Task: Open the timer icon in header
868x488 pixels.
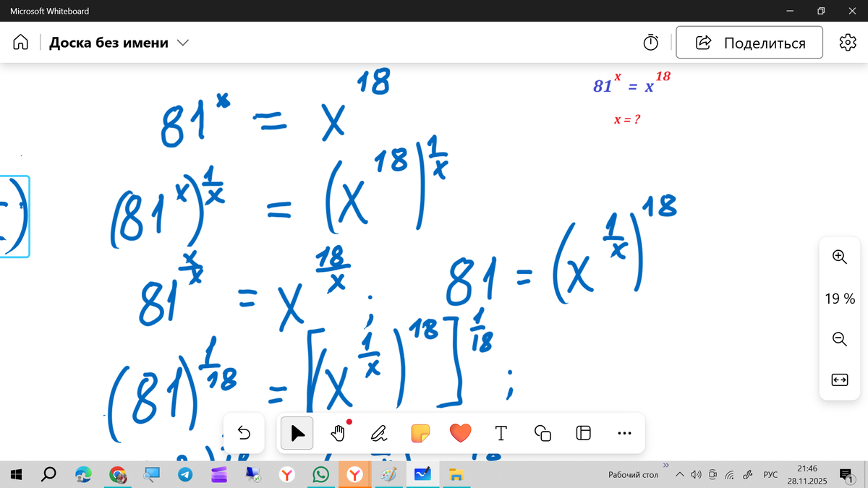Action: tap(651, 43)
